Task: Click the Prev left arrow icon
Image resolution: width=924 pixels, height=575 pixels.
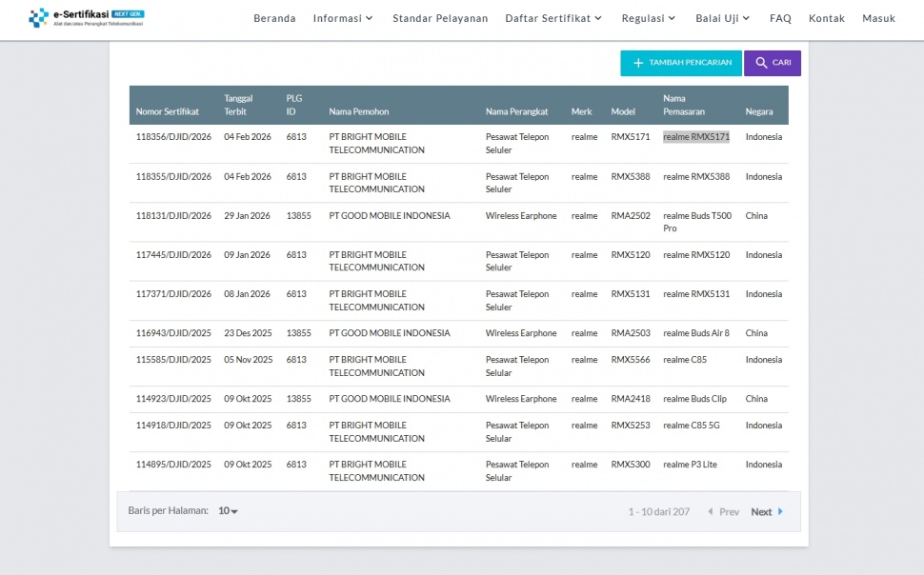Action: (x=711, y=512)
